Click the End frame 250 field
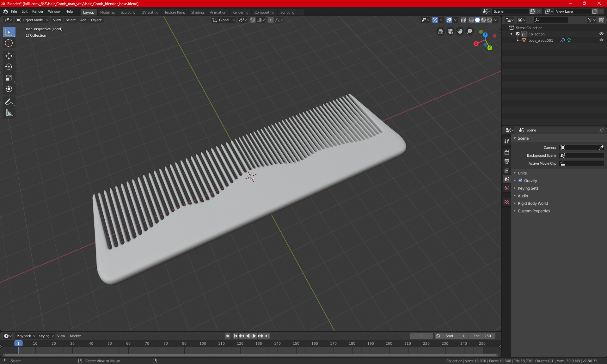This screenshot has height=364, width=607. 482,336
